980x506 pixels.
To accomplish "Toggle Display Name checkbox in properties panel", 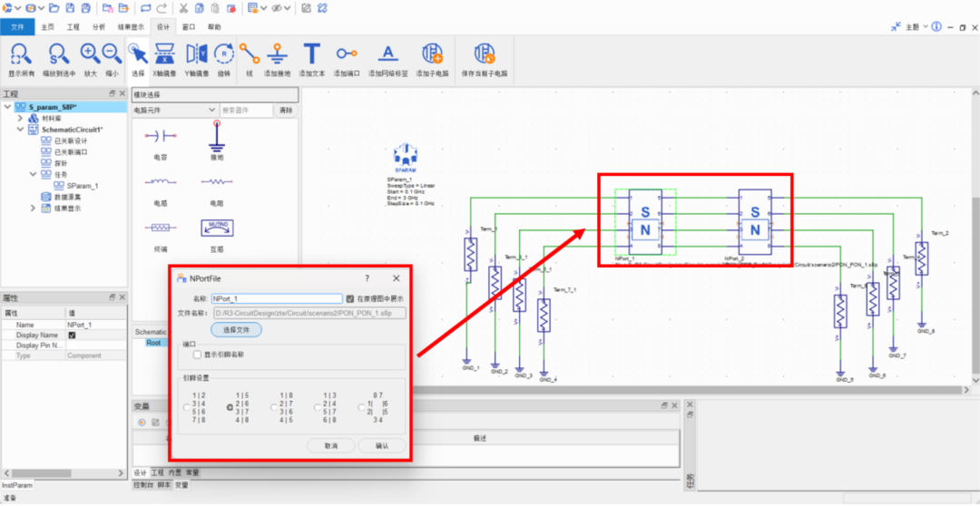I will 72,335.
